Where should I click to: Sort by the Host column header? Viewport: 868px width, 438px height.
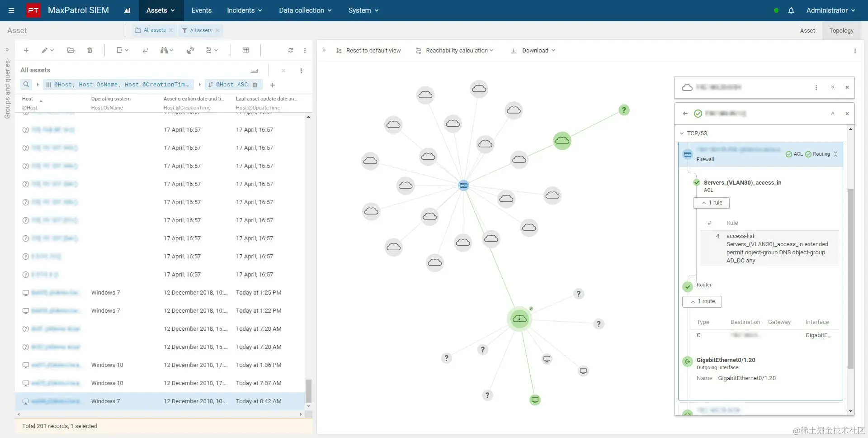point(28,99)
